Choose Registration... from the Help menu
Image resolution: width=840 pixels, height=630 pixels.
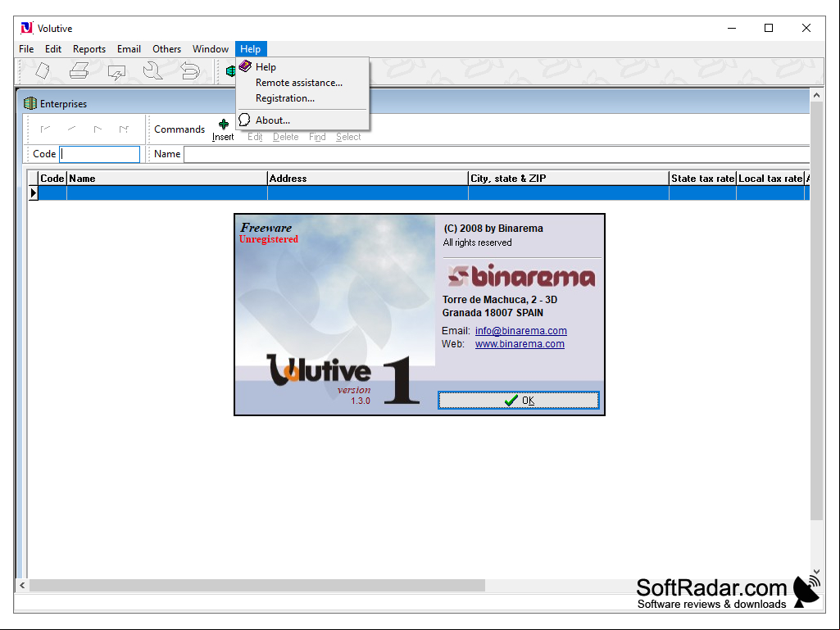click(x=302, y=98)
